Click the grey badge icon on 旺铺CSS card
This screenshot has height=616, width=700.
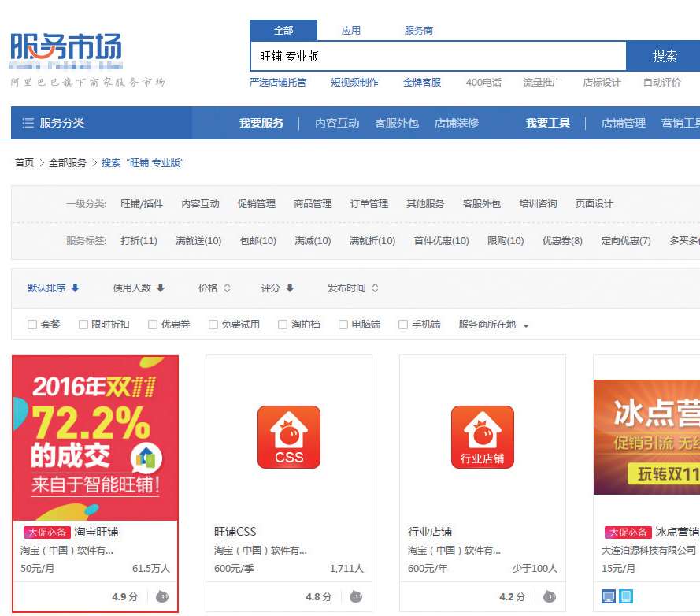[x=356, y=596]
